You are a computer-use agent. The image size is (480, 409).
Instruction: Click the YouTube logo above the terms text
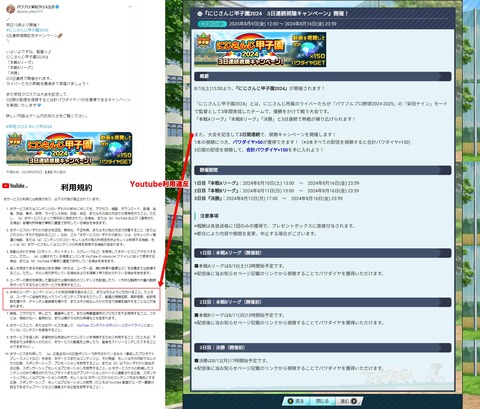(14, 186)
